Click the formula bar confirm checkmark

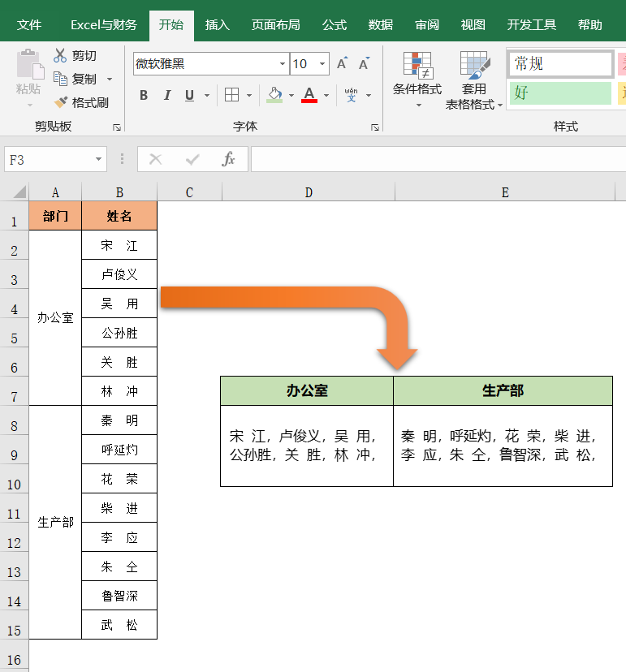192,159
